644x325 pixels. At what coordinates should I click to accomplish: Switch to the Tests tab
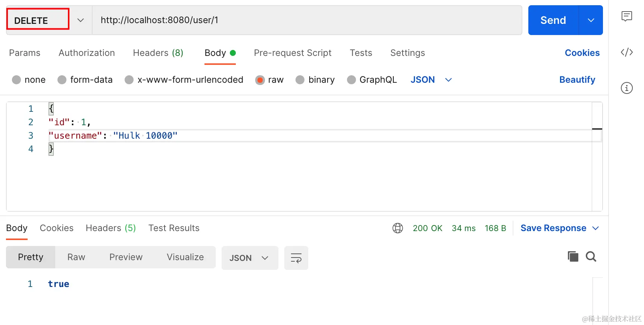[x=361, y=53]
